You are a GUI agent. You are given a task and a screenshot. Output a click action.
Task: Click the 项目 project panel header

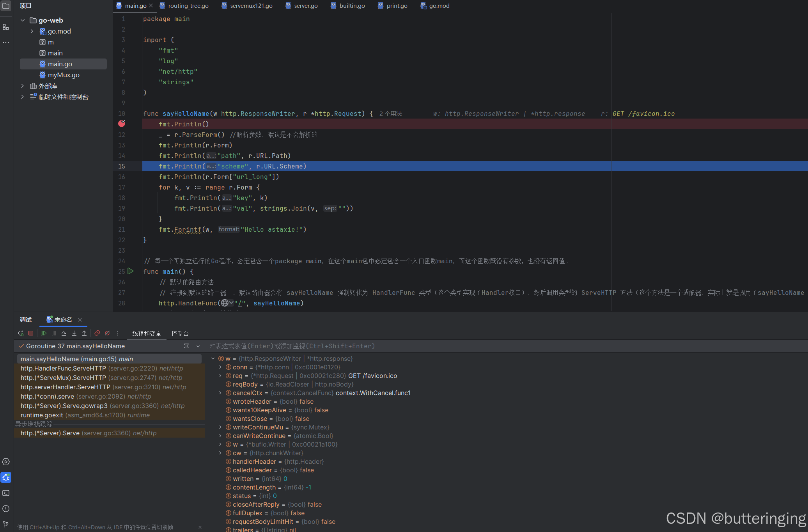(x=26, y=6)
